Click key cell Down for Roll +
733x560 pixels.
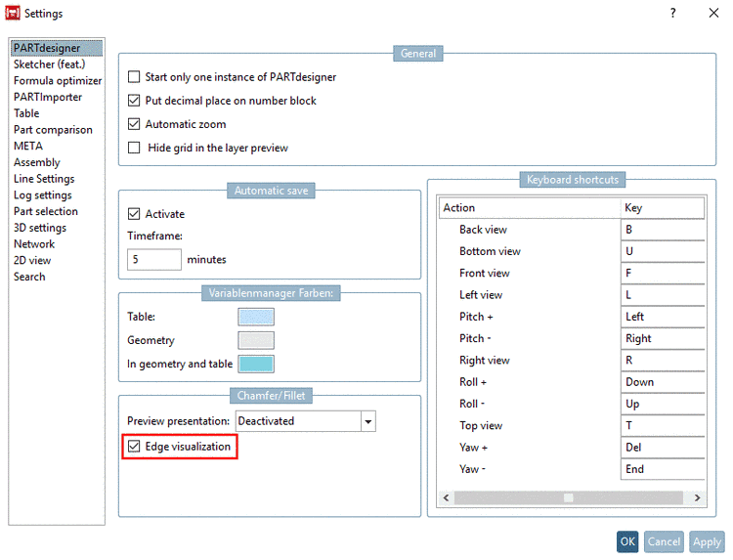663,382
